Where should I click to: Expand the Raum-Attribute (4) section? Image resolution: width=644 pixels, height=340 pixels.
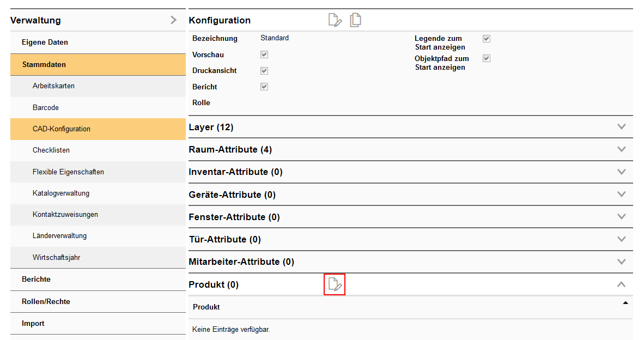(x=621, y=149)
